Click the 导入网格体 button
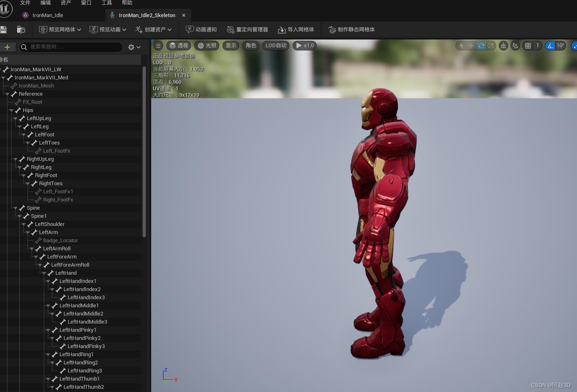The width and height of the screenshot is (577, 392). point(296,29)
